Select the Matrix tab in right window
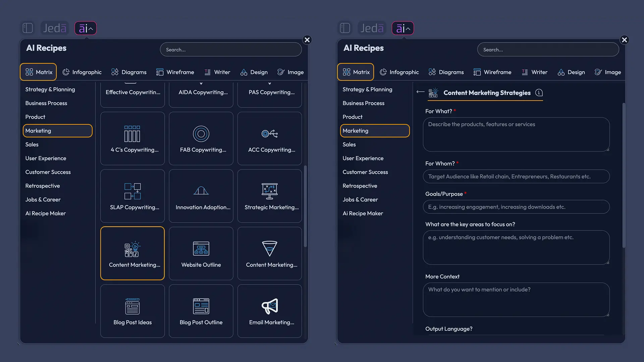Screen dimensions: 644x362 [x=356, y=72]
